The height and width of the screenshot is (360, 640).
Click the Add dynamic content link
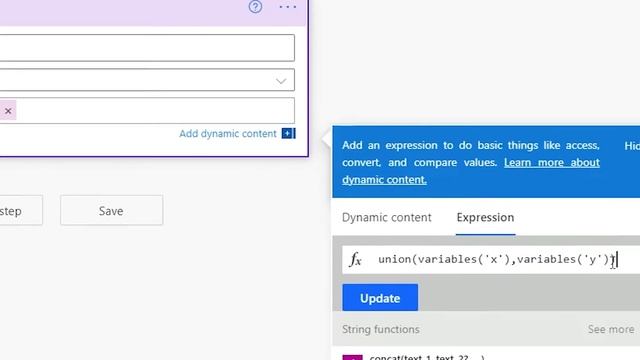(228, 133)
